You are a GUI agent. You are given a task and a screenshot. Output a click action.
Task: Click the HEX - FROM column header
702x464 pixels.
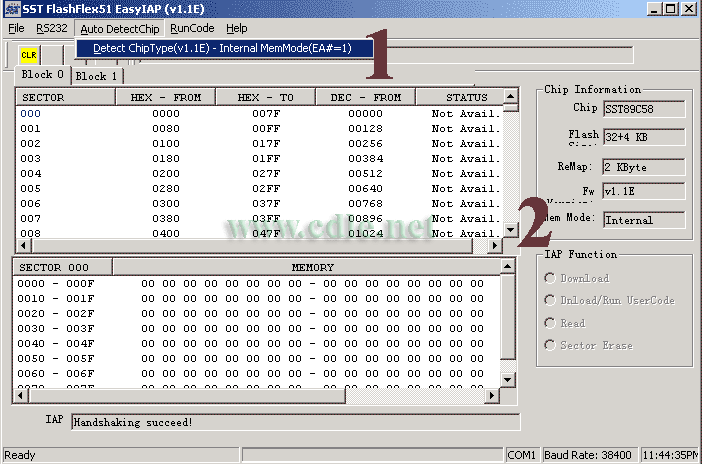pos(165,98)
